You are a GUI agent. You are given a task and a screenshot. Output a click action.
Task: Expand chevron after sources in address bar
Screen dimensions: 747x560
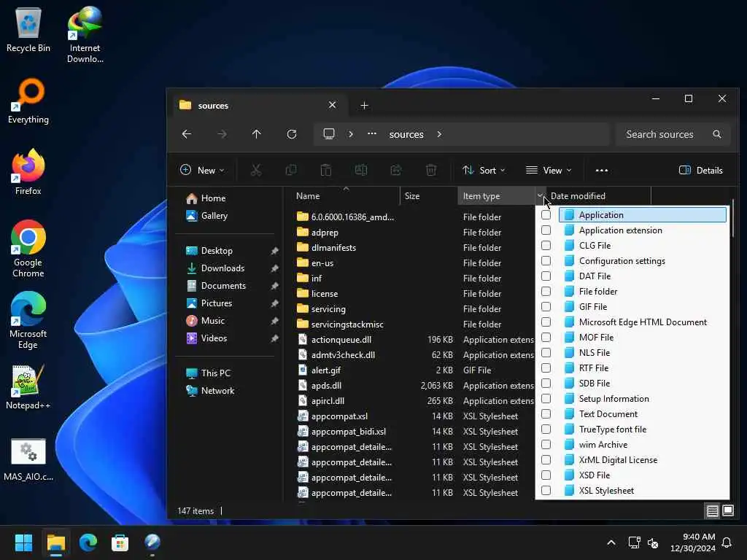pyautogui.click(x=439, y=134)
